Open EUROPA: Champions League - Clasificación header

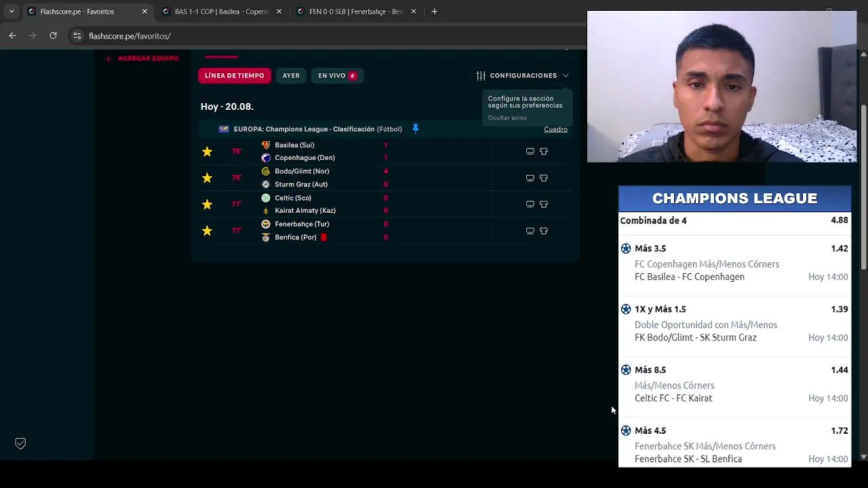tap(317, 129)
